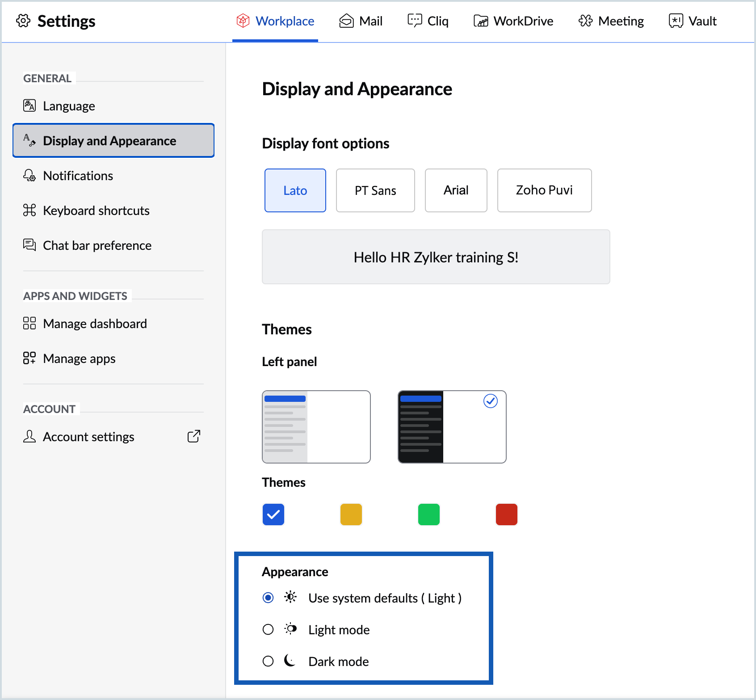
Task: Click the Settings gear icon
Action: pos(23,21)
